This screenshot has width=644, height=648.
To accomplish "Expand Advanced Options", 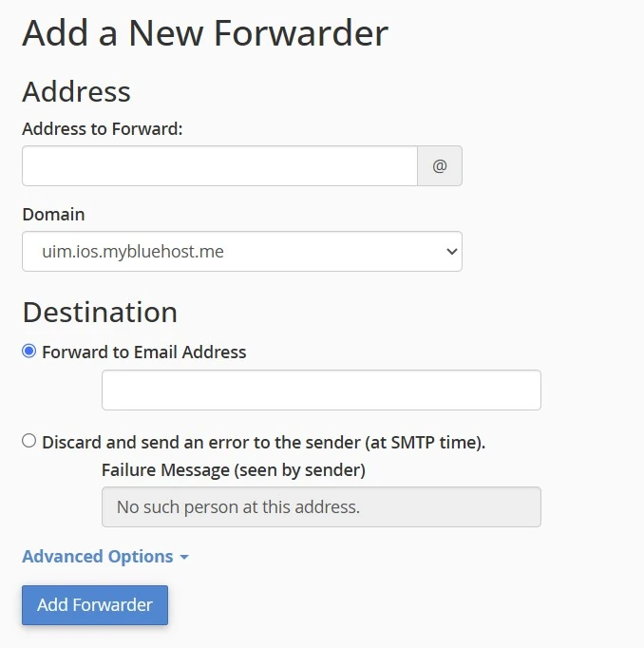I will (98, 557).
